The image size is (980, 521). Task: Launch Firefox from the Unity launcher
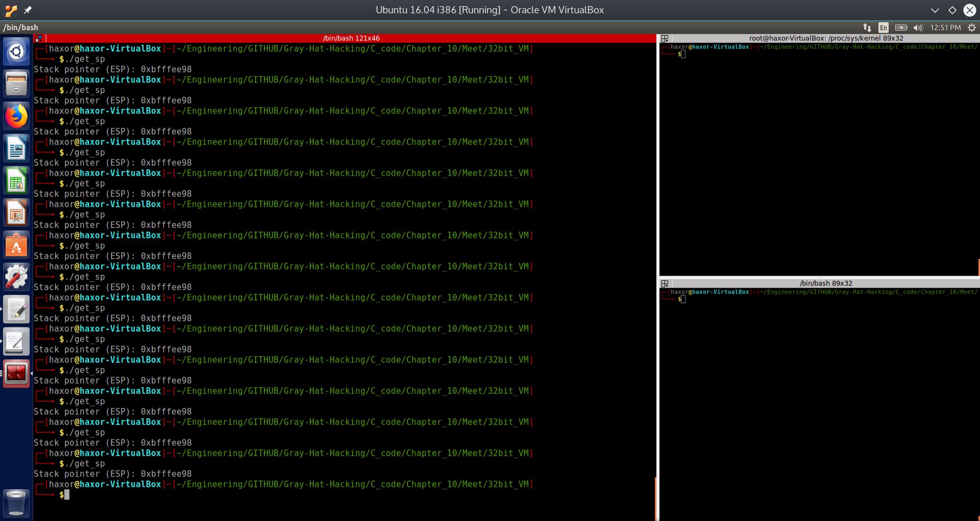click(16, 116)
